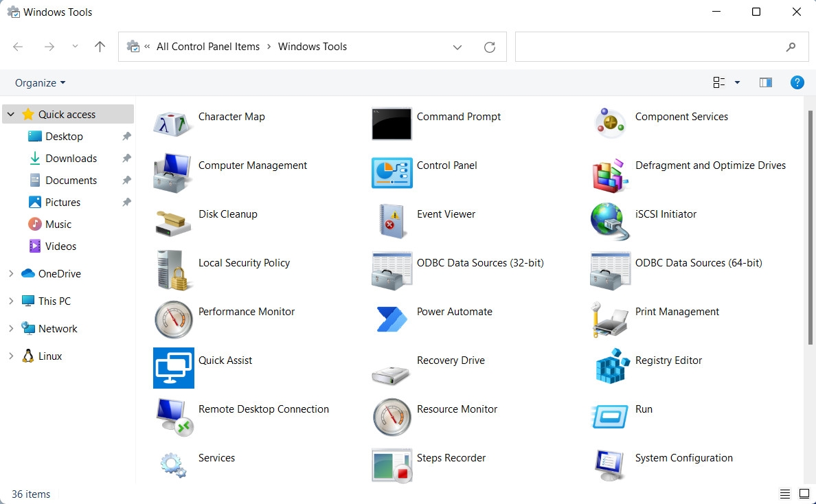Click inside the search box
This screenshot has width=816, height=504.
[x=661, y=47]
